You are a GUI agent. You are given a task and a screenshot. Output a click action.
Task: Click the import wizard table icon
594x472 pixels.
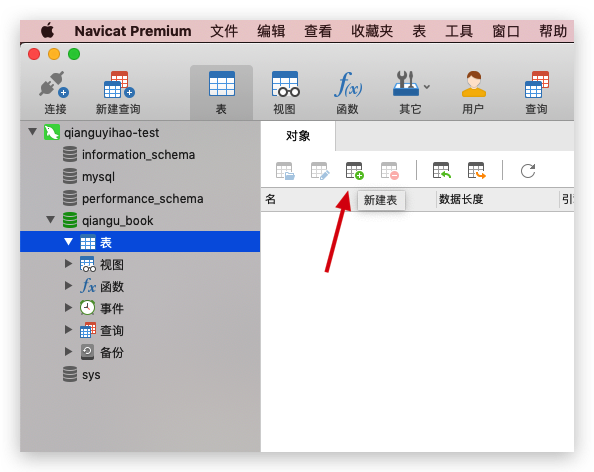click(442, 171)
